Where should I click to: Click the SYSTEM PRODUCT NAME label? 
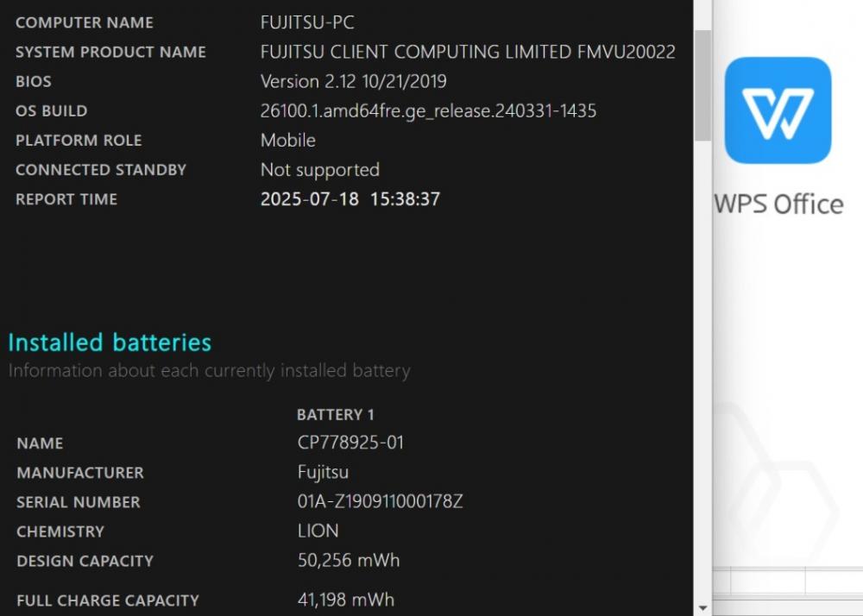(x=110, y=53)
